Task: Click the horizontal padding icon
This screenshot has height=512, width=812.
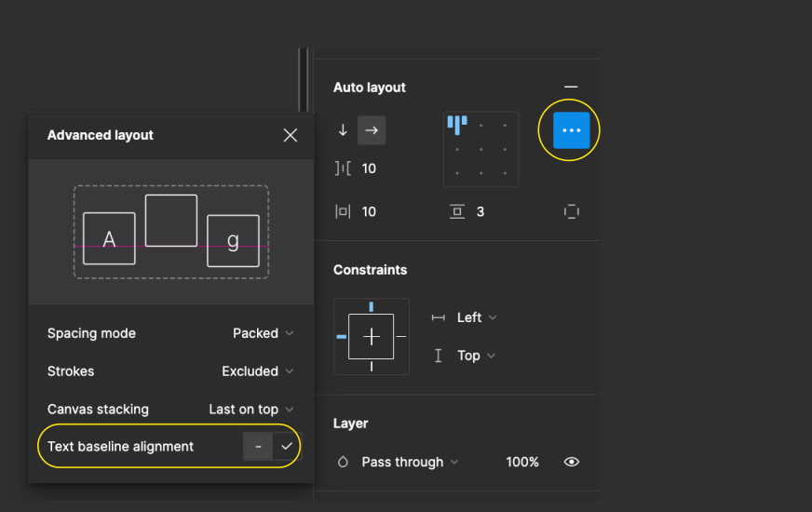Action: click(x=343, y=211)
